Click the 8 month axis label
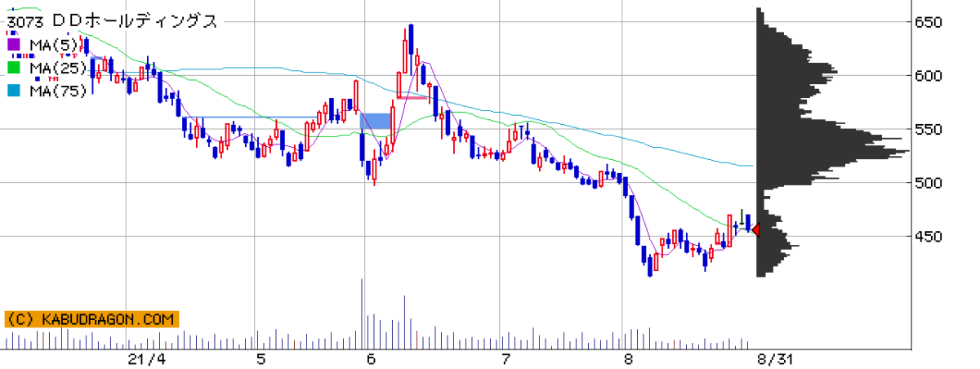This screenshot has width=980, height=369. [x=628, y=359]
